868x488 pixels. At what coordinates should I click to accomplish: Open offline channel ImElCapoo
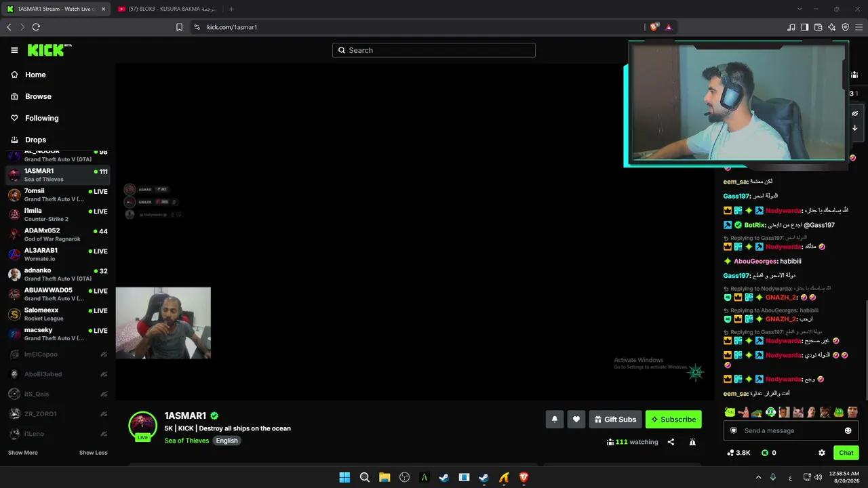tap(58, 354)
